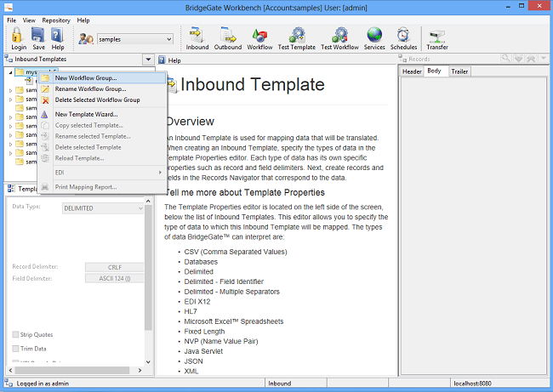Screen dimensions: 553x392
Task: Click the Record Delimiter CRLF button
Action: point(114,267)
